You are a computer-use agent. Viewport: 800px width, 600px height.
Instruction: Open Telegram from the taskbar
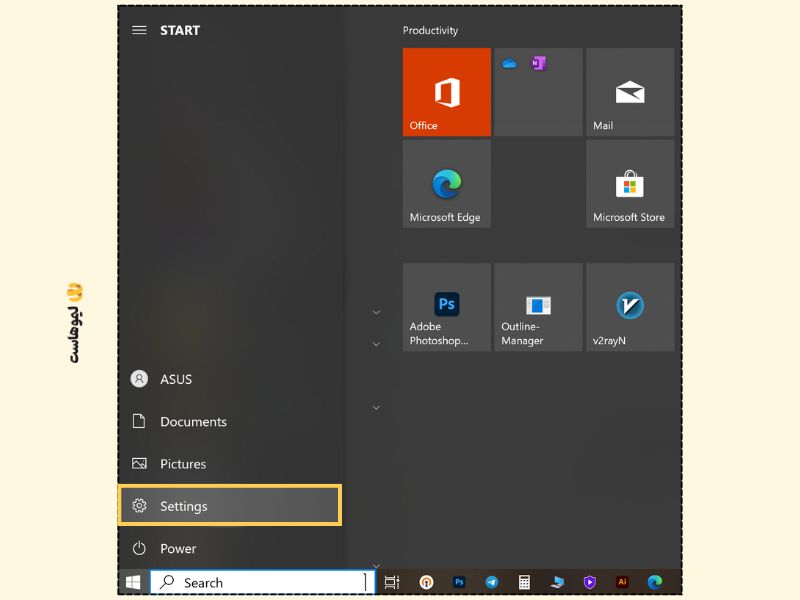click(492, 582)
